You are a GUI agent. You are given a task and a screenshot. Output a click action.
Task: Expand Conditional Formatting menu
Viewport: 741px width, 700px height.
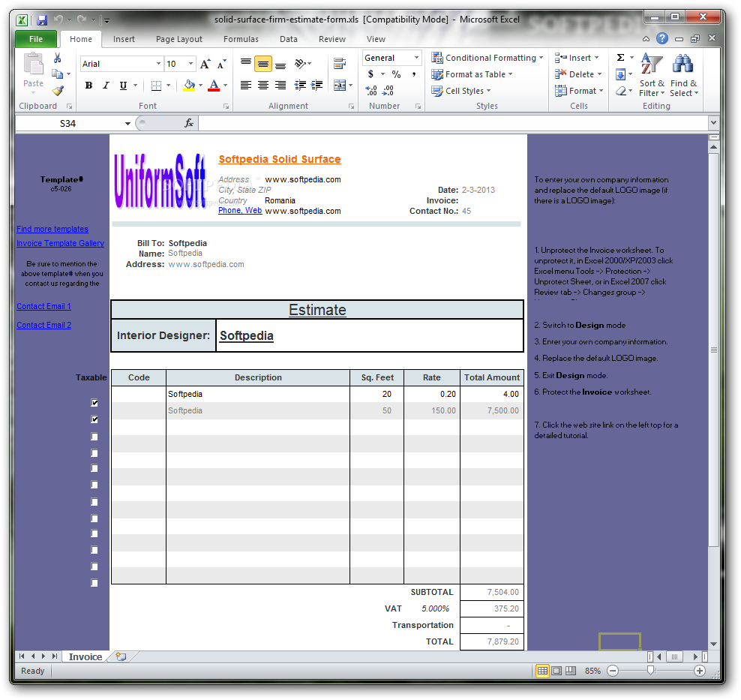(487, 58)
